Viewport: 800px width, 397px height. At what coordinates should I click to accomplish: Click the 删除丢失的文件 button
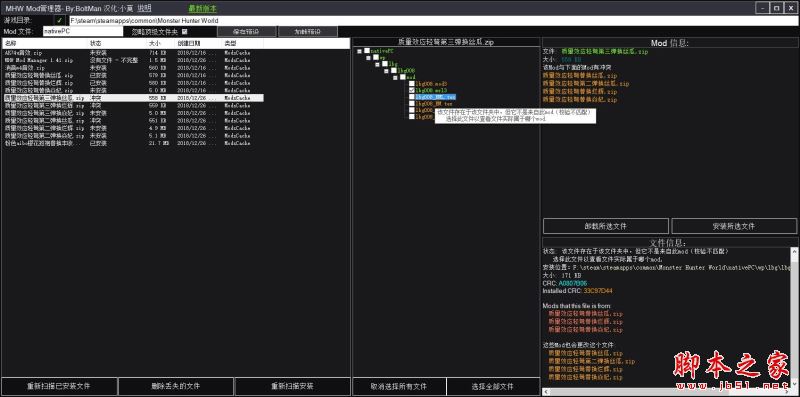point(176,386)
